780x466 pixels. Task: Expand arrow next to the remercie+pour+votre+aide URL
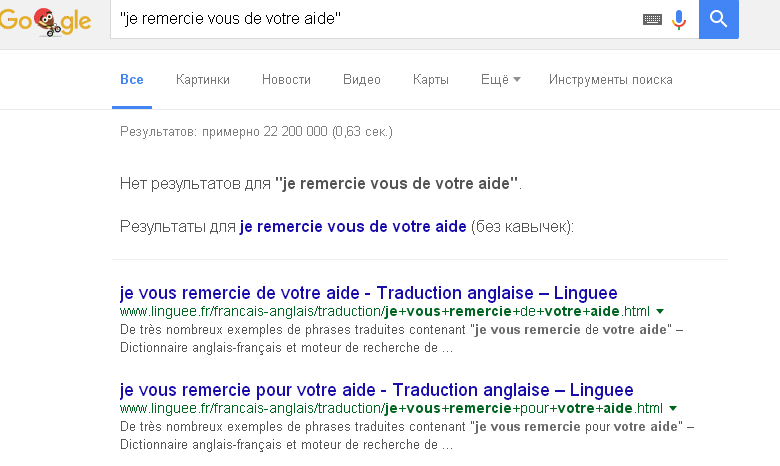pyautogui.click(x=673, y=408)
